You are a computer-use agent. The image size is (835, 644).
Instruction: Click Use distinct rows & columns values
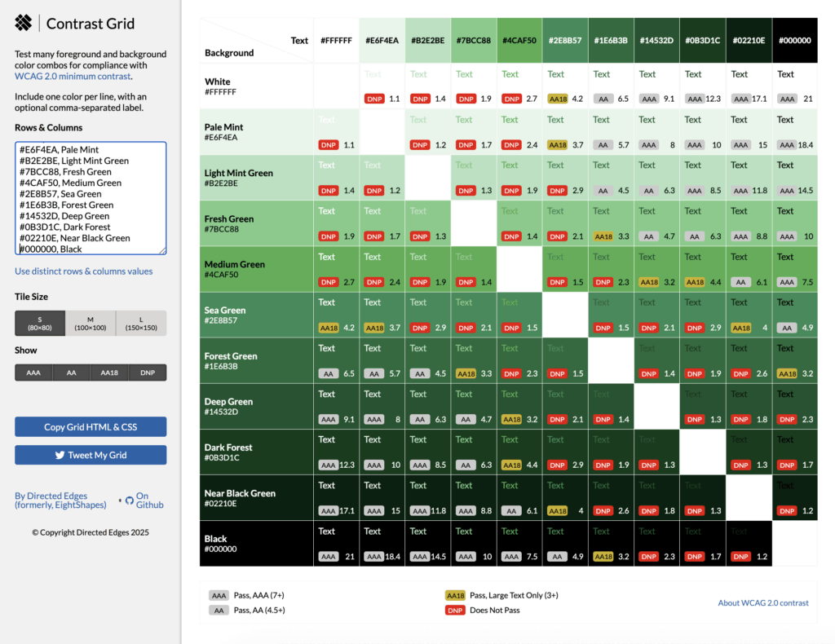(x=84, y=271)
